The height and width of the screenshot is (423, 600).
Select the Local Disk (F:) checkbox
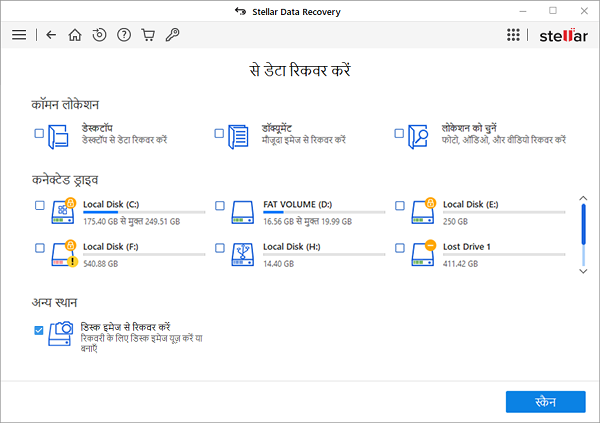(39, 248)
